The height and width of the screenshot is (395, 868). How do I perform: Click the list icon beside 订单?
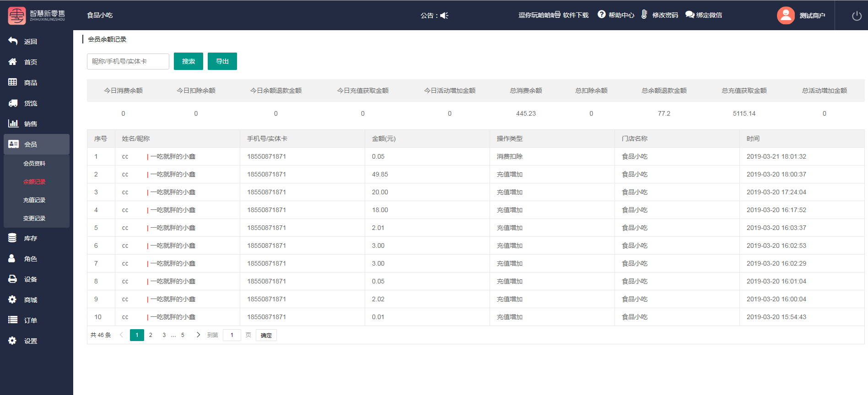click(13, 320)
